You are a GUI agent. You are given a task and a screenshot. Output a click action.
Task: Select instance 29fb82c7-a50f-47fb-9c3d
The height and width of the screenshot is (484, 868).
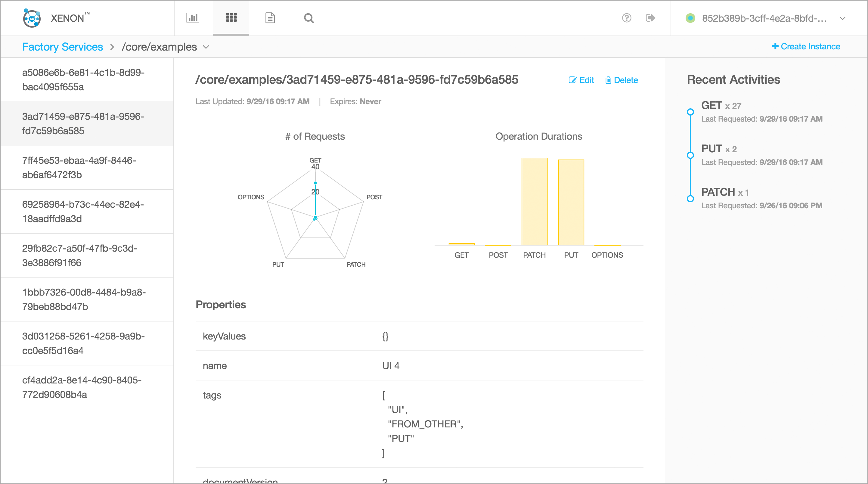[87, 255]
